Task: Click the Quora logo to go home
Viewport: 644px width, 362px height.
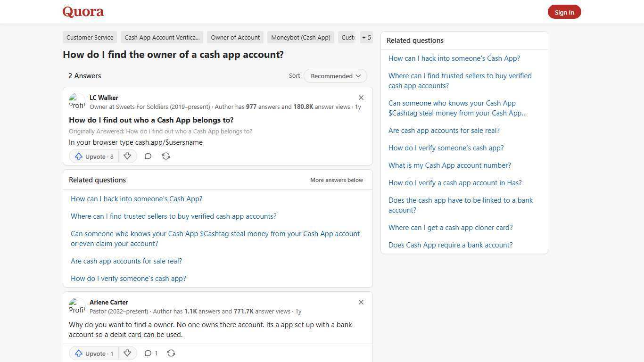Action: click(x=83, y=12)
